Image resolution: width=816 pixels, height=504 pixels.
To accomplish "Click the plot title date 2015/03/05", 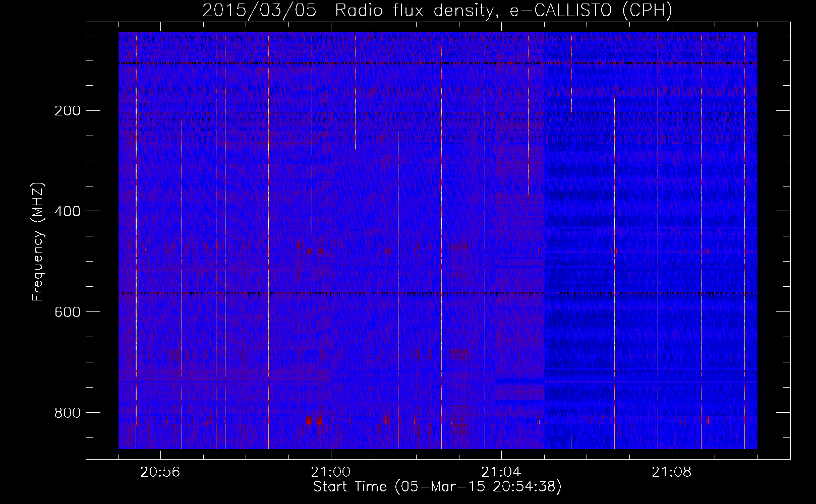I will point(259,10).
